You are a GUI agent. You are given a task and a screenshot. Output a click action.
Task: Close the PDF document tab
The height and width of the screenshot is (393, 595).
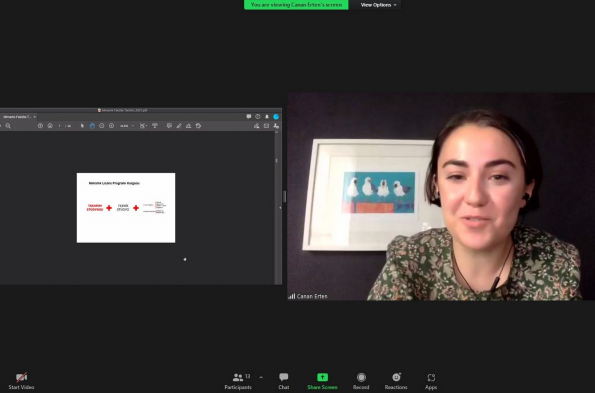[x=35, y=117]
